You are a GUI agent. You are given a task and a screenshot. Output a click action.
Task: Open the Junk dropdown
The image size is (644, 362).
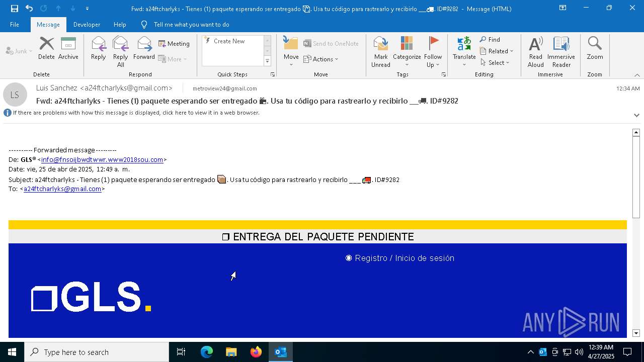click(19, 51)
